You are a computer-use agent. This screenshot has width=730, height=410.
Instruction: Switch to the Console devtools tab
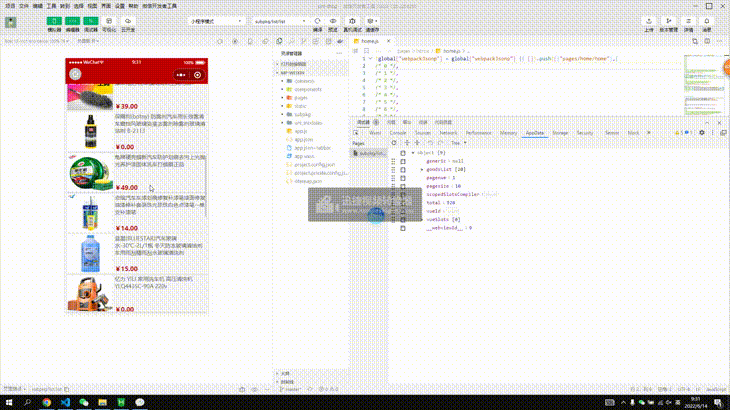click(398, 133)
